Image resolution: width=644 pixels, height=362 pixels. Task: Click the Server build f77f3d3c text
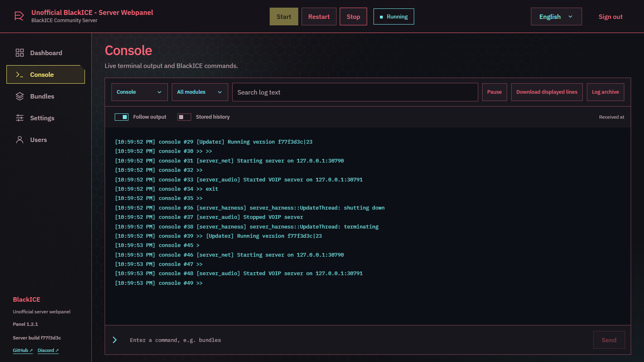point(37,338)
